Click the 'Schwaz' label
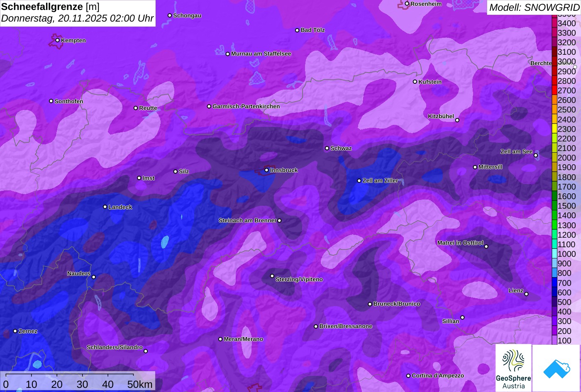581x392 pixels. (341, 148)
